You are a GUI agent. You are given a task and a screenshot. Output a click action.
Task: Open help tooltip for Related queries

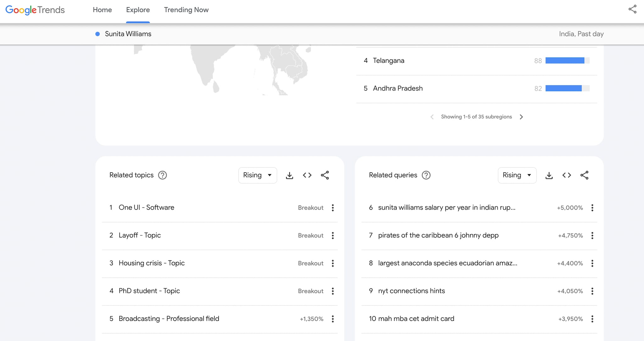click(426, 175)
